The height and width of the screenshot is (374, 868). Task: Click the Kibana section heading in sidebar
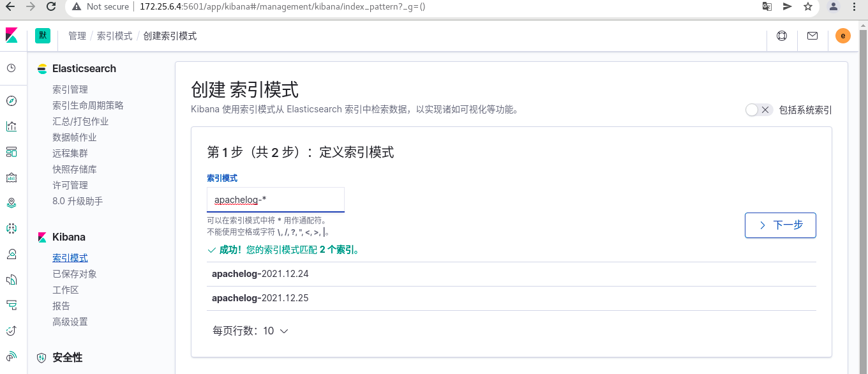[69, 237]
